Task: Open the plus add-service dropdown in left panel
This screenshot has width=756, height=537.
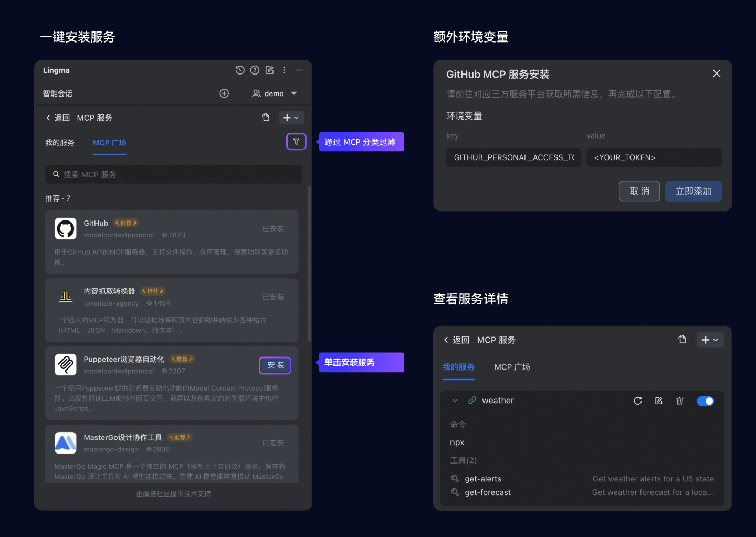Action: (291, 118)
